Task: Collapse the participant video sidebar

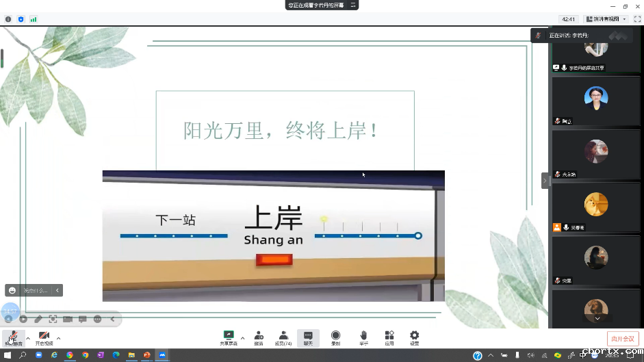Action: [x=545, y=181]
